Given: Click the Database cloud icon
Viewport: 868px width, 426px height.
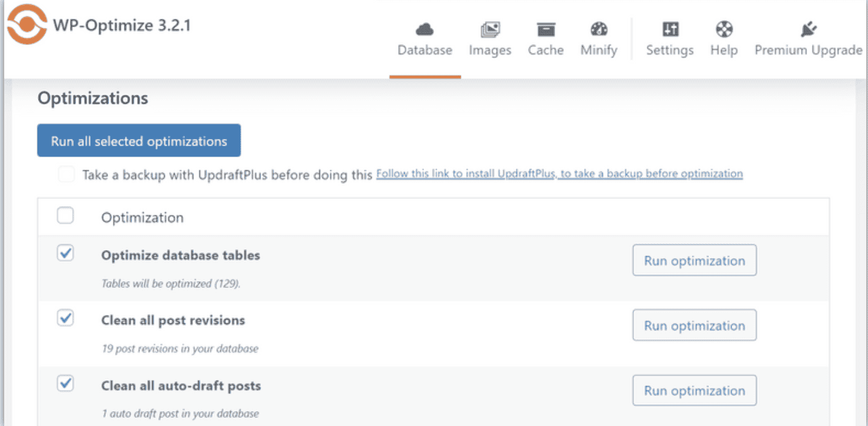Looking at the screenshot, I should click(425, 28).
